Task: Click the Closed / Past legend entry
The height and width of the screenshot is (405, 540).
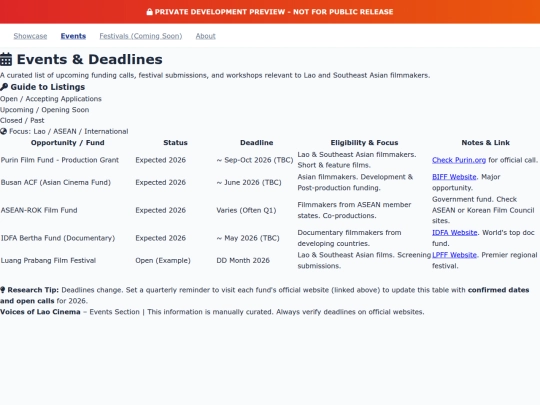Action: click(x=22, y=121)
